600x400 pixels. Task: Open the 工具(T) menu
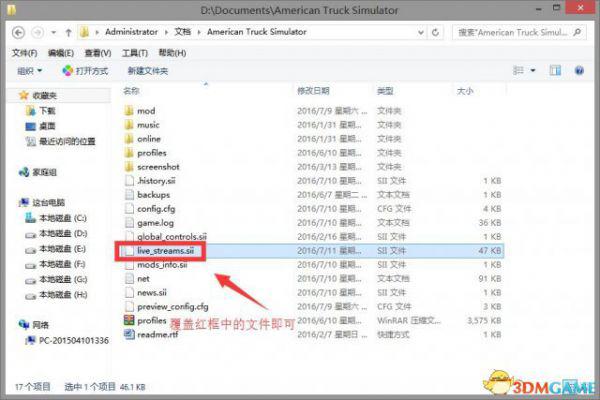pyautogui.click(x=134, y=52)
